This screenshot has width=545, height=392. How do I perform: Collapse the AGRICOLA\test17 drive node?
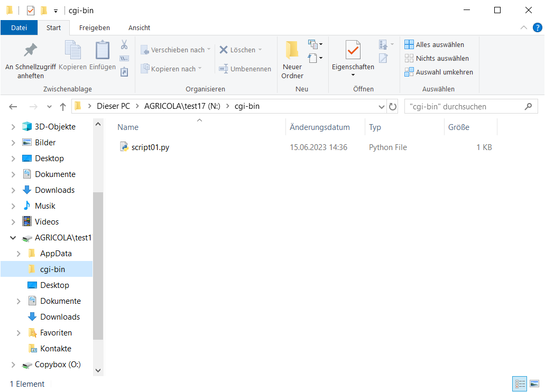click(13, 238)
